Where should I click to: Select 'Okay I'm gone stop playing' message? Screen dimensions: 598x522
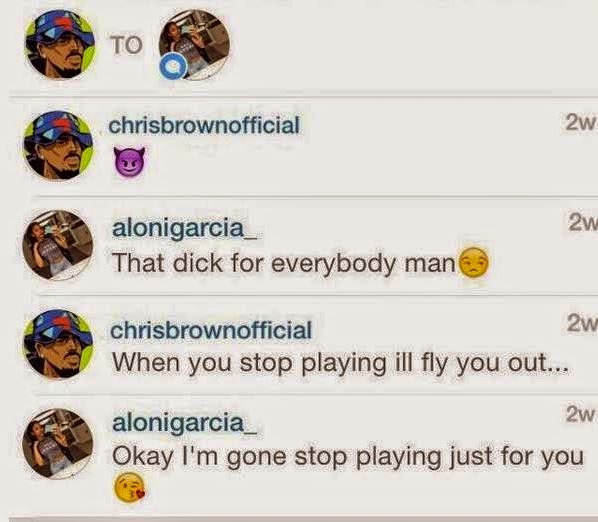pos(348,456)
